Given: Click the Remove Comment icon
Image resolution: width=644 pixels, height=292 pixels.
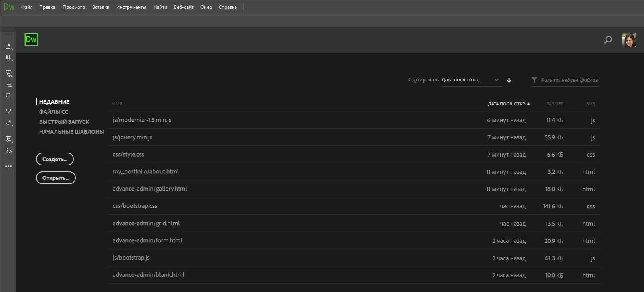Looking at the screenshot, I should 8,150.
